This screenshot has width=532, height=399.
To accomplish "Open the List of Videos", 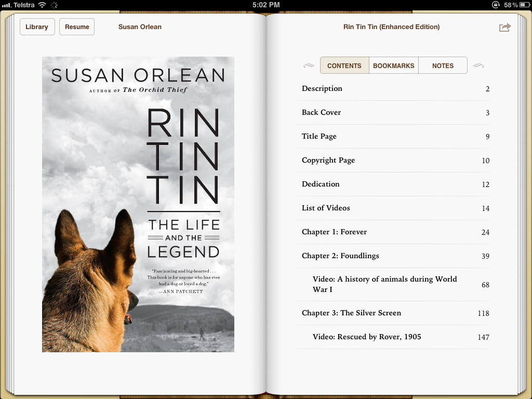I will pos(326,208).
